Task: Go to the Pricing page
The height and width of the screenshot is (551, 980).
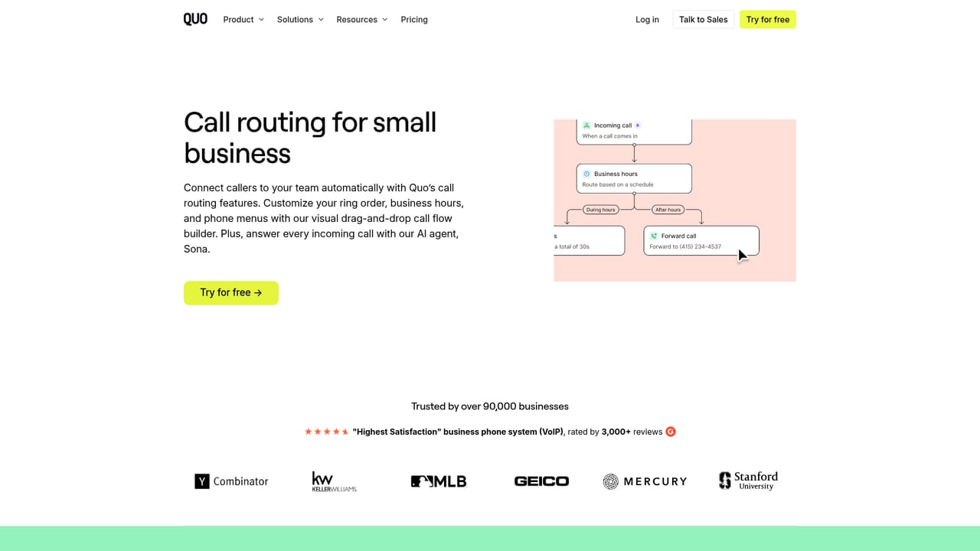Action: point(414,19)
